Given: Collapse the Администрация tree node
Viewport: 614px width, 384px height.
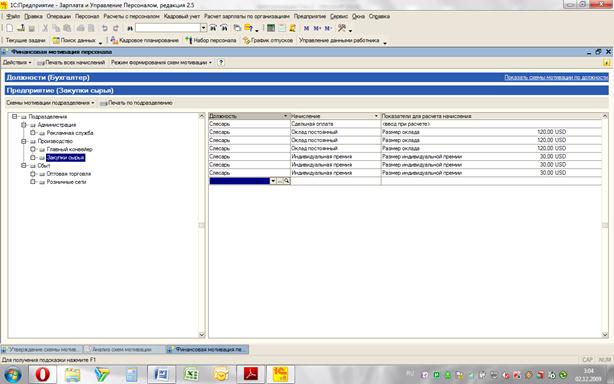Looking at the screenshot, I should 24,125.
